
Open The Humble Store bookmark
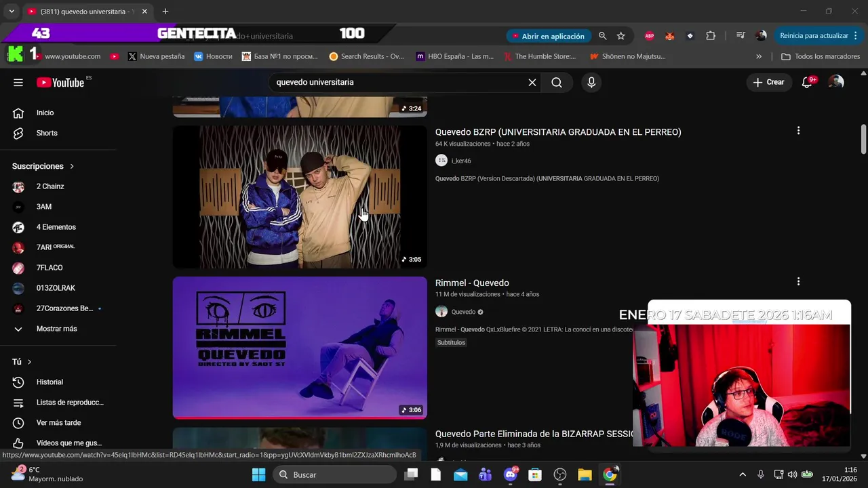(540, 56)
